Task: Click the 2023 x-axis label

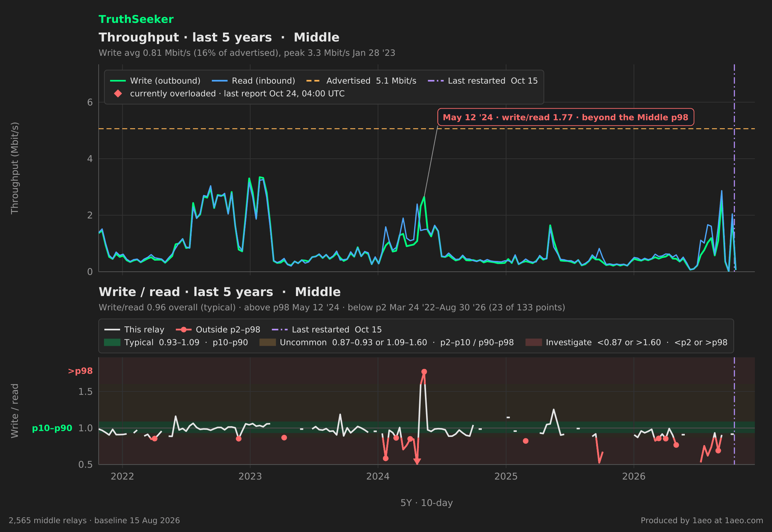Action: (x=250, y=477)
